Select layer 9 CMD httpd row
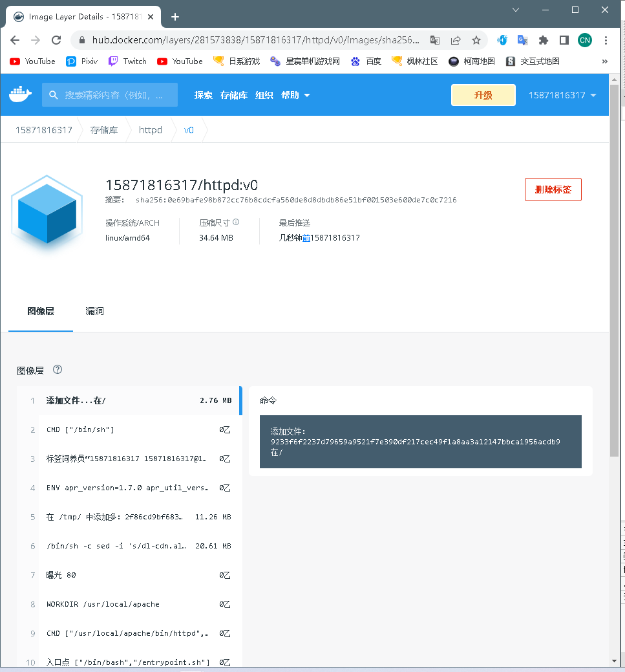The image size is (625, 672). 129,633
